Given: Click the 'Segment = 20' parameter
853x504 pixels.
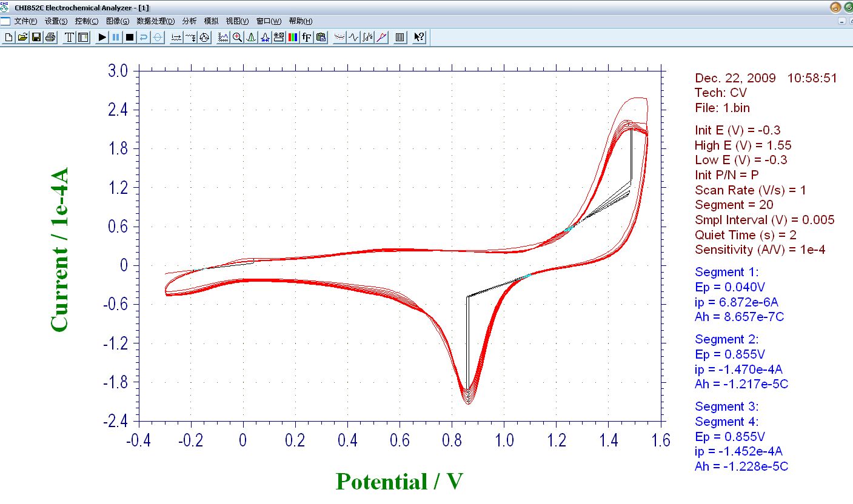Looking at the screenshot, I should (734, 205).
